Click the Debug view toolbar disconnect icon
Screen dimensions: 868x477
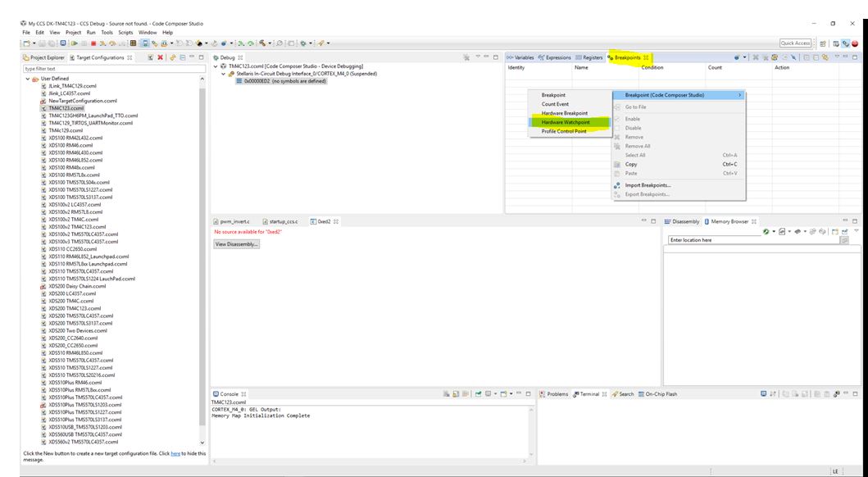click(466, 57)
